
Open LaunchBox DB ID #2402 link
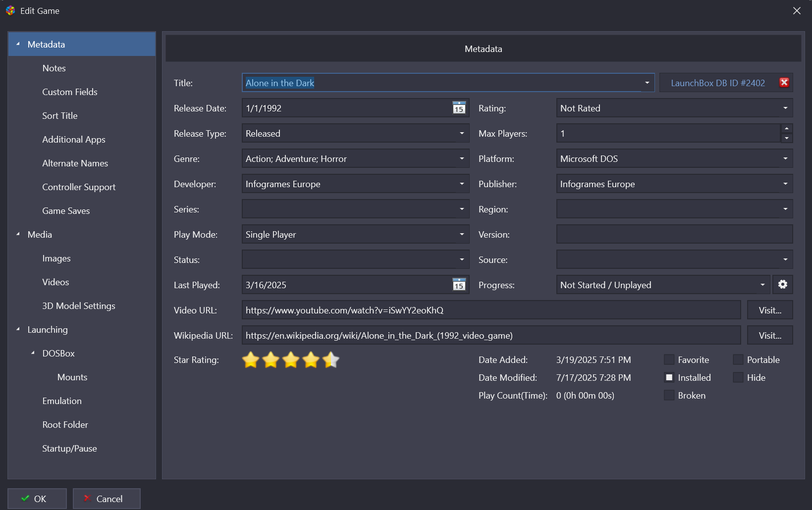718,83
